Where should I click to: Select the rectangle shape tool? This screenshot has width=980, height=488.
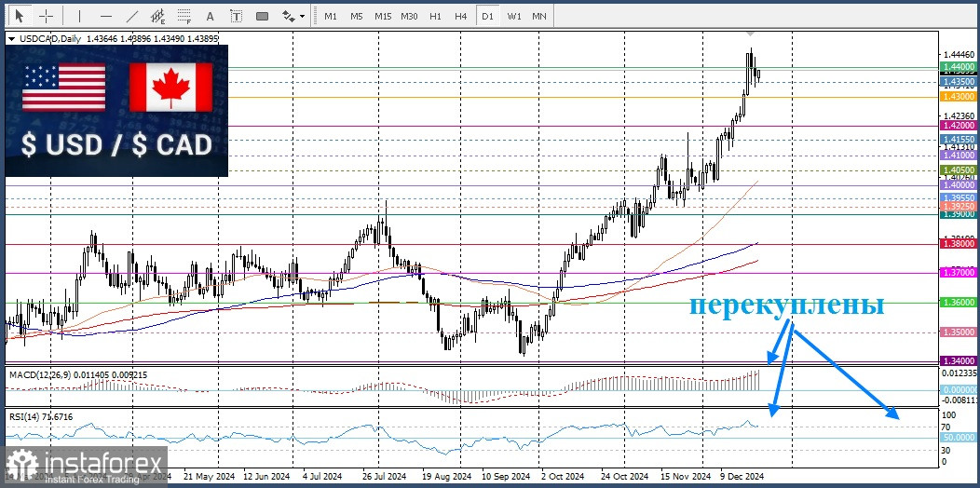(x=262, y=16)
